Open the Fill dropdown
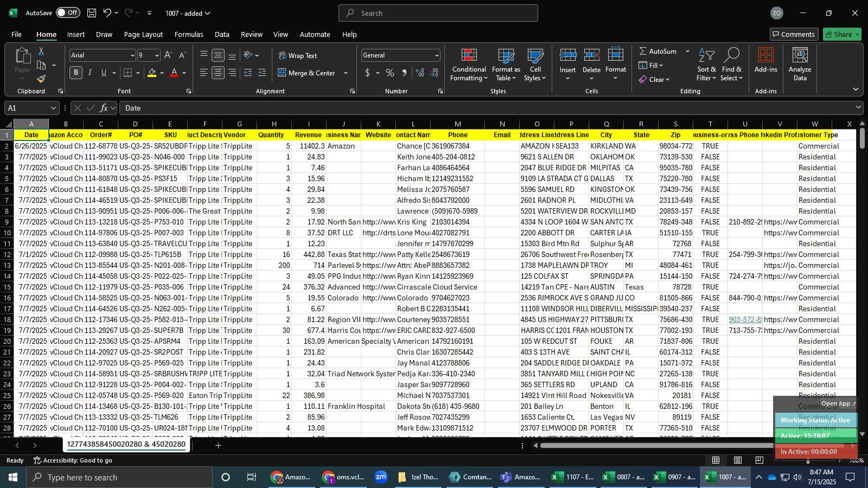868x488 pixels. tap(652, 65)
